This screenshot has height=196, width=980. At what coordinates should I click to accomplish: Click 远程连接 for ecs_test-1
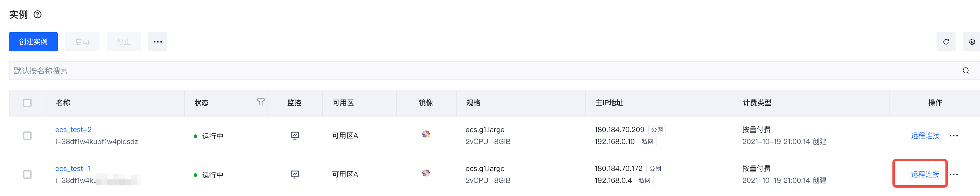point(925,175)
